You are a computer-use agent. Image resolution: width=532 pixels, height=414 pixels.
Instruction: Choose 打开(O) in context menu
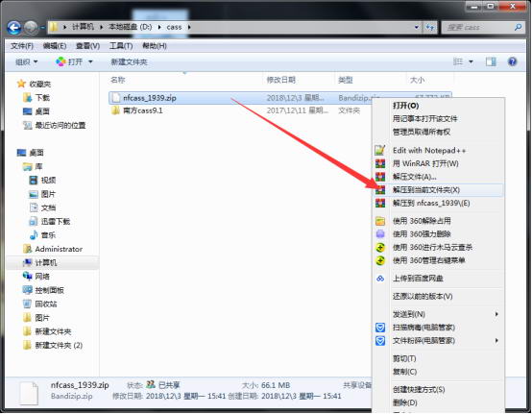pyautogui.click(x=405, y=106)
